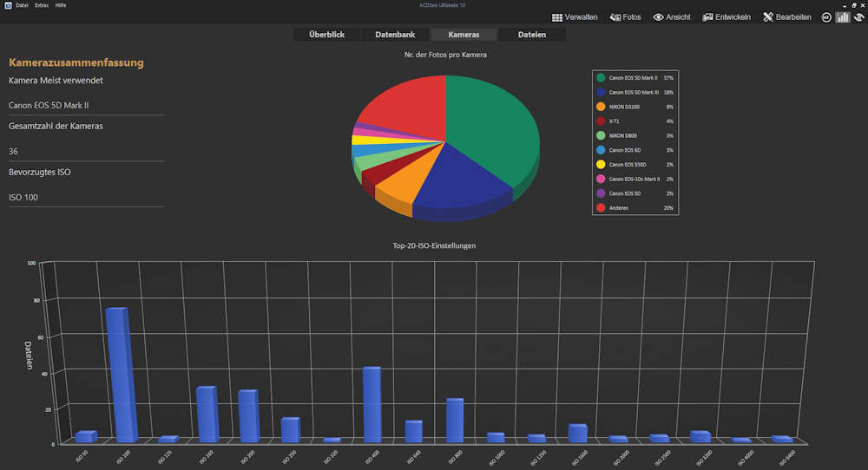Open the Fotos mode
The image size is (868, 470).
click(625, 17)
